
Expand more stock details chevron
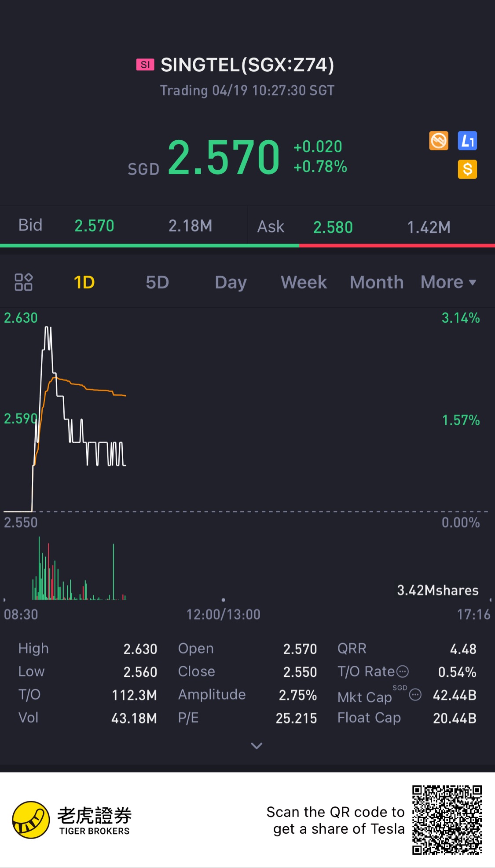point(257,746)
